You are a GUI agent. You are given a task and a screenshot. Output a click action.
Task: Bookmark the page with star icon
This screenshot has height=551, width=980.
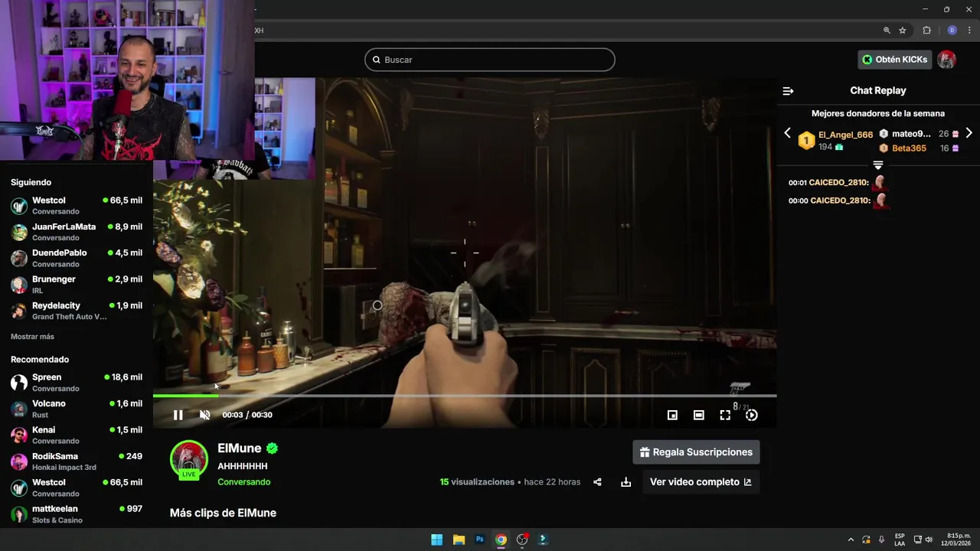(903, 31)
